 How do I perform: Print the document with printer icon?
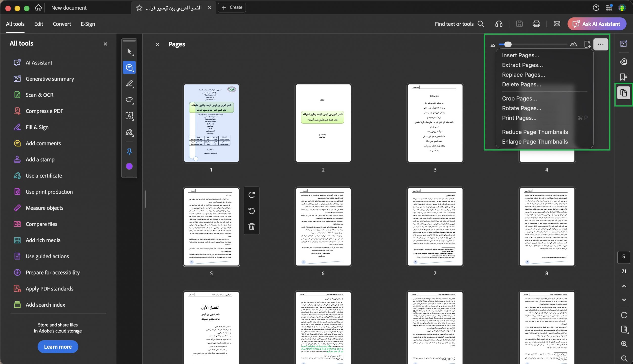(x=536, y=24)
